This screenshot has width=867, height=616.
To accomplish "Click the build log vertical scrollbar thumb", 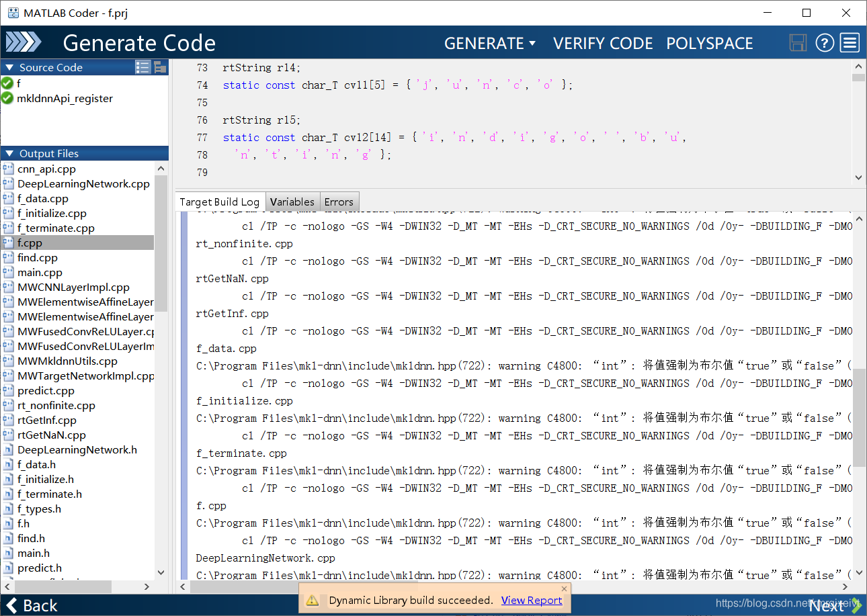I will pos(859,416).
